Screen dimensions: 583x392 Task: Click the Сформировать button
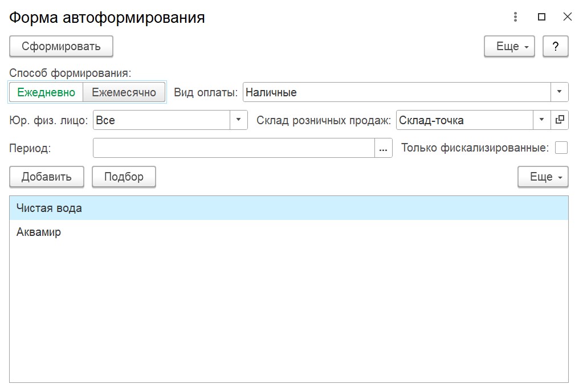[61, 47]
